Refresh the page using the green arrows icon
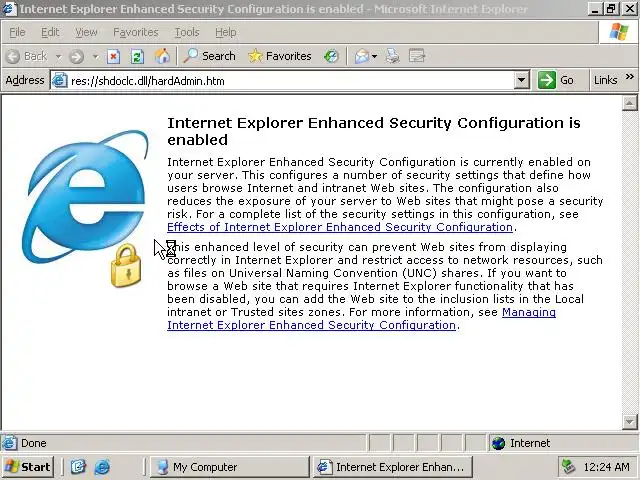Screen dimensions: 640x480 [x=137, y=56]
